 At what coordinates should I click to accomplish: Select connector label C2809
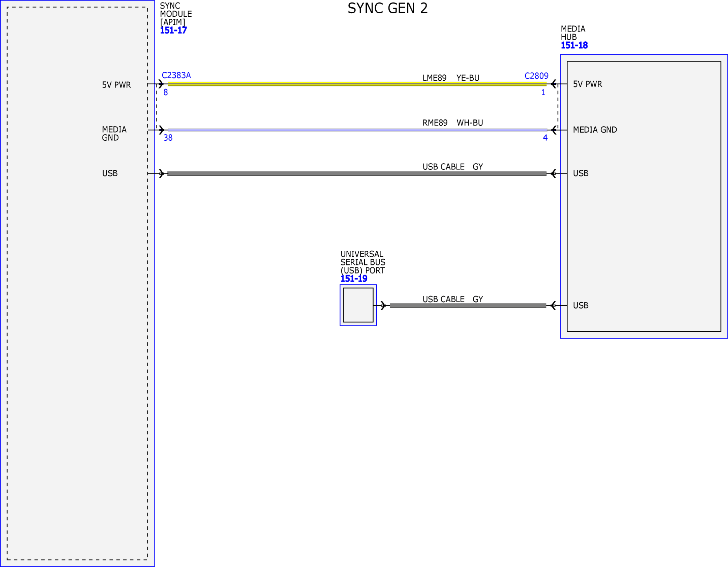[536, 76]
